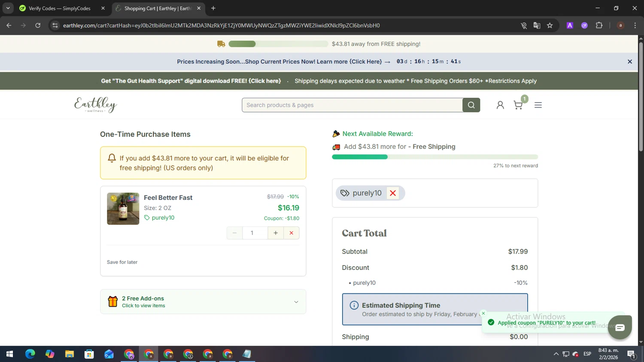Open Outlook from taskbar
The image size is (644, 362).
point(109,354)
